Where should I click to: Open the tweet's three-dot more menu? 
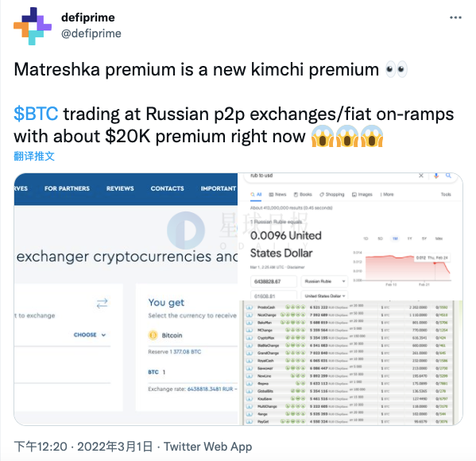click(x=455, y=17)
